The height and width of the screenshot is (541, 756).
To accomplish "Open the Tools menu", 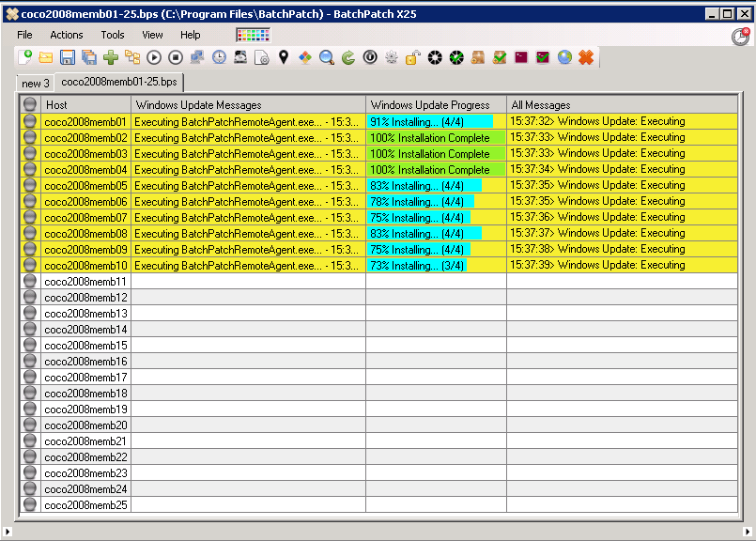I will (x=113, y=35).
